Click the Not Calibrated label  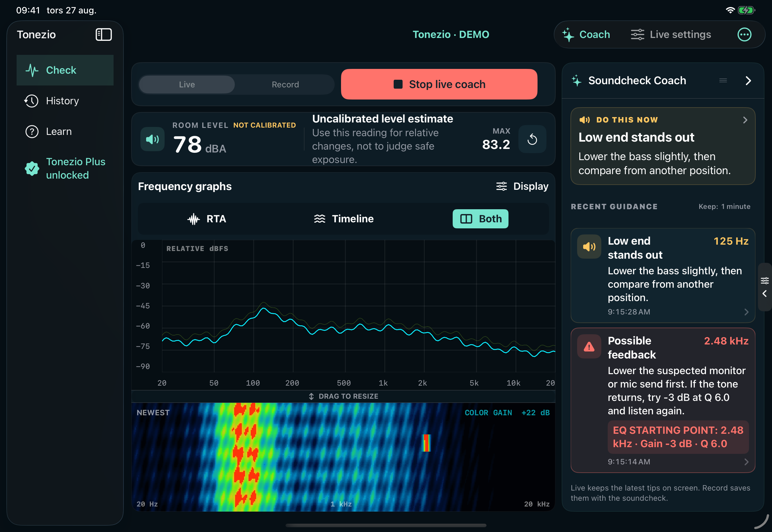264,125
